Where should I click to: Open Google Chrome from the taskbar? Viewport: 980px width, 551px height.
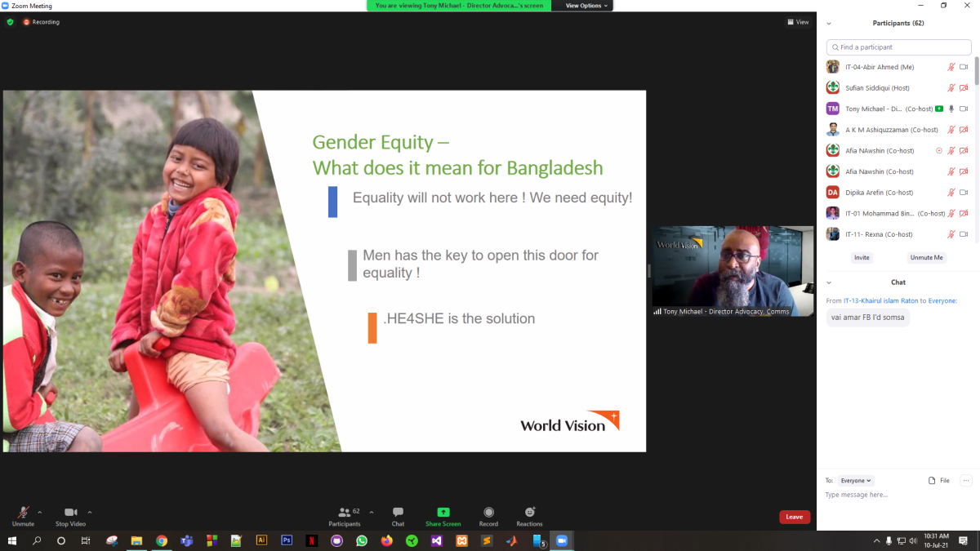point(162,540)
